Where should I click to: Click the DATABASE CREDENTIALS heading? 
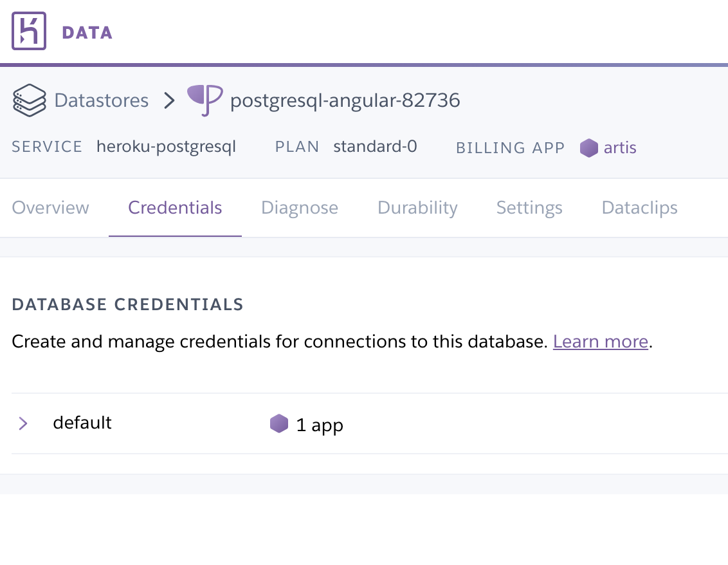128,304
